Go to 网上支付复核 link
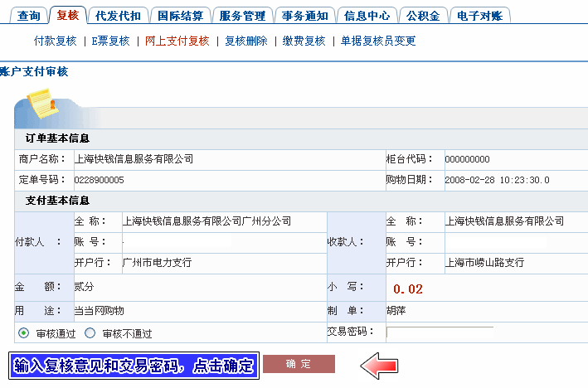Image resolution: width=588 pixels, height=388 pixels. (177, 41)
